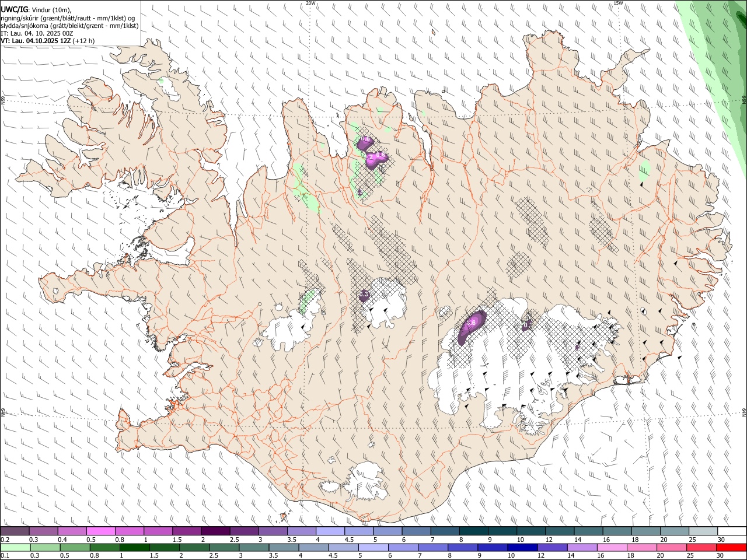Pick the light violet rain swatch between 14 and 16

[x=583, y=548]
